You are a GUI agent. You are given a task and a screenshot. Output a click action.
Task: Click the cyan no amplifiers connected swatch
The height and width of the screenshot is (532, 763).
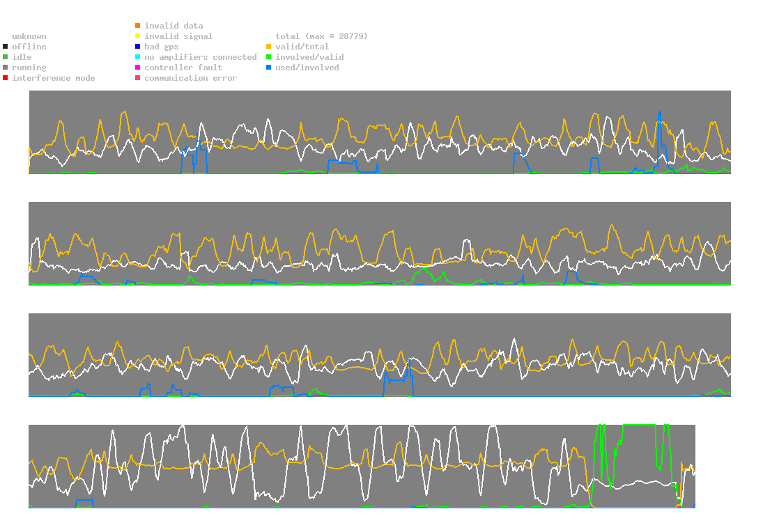coord(138,57)
